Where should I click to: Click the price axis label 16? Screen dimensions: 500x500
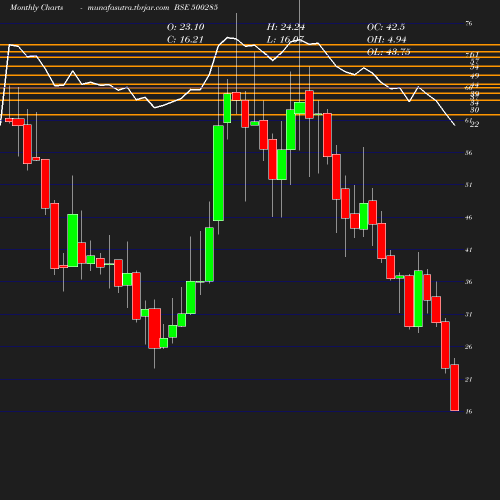pos(469,412)
